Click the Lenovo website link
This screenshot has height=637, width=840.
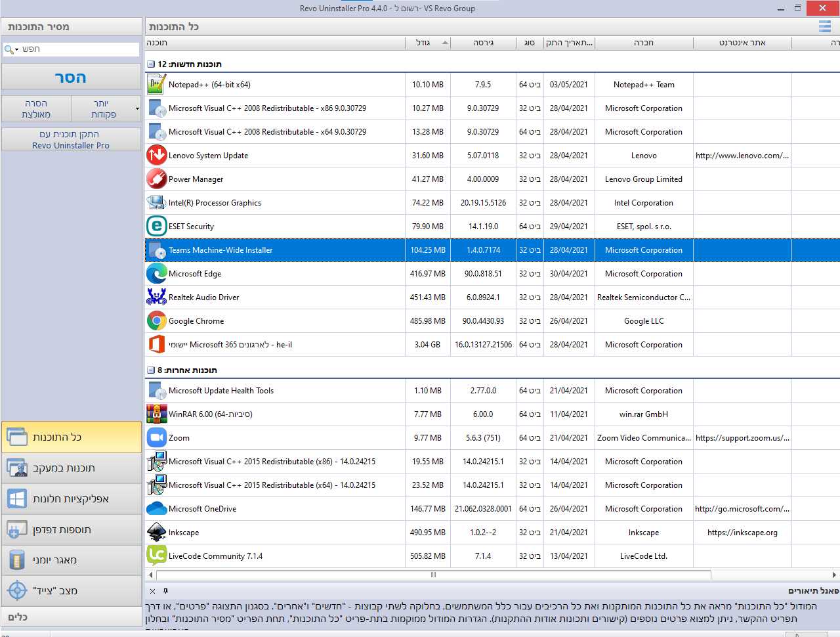tap(742, 156)
